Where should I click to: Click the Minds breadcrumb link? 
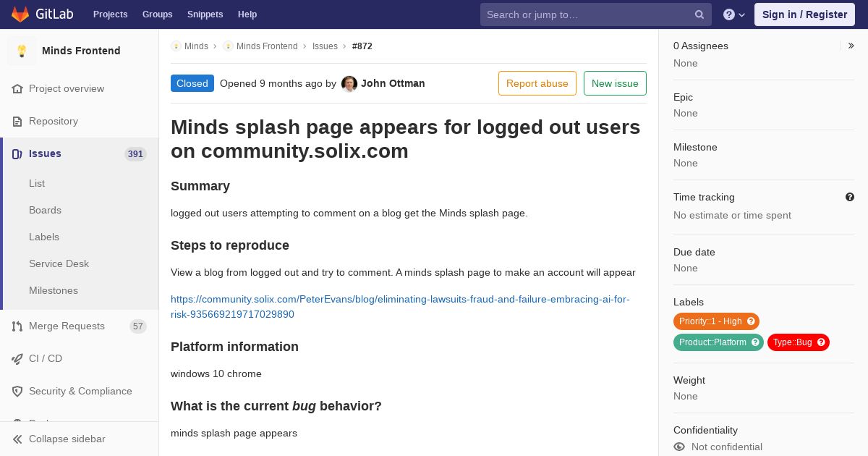tap(196, 46)
